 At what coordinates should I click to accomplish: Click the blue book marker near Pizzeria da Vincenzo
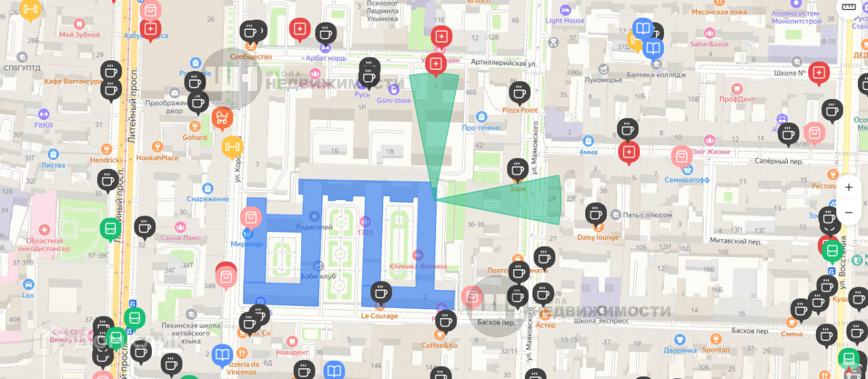click(222, 355)
